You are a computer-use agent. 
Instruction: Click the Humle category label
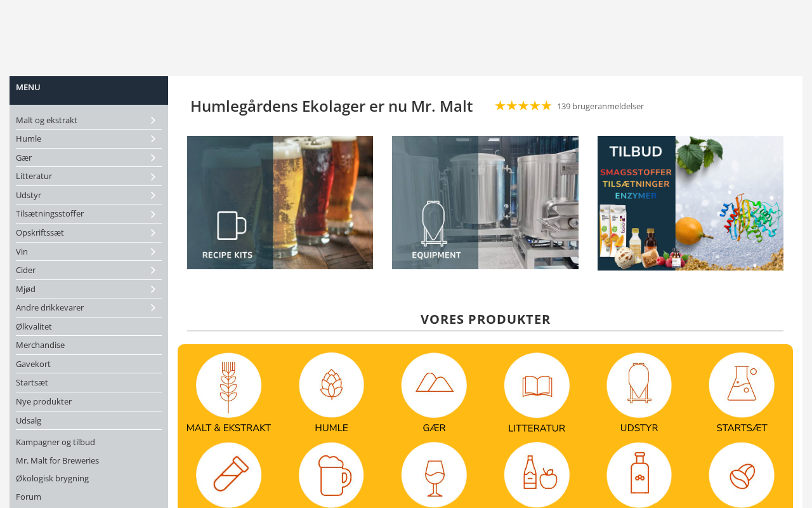tap(331, 428)
